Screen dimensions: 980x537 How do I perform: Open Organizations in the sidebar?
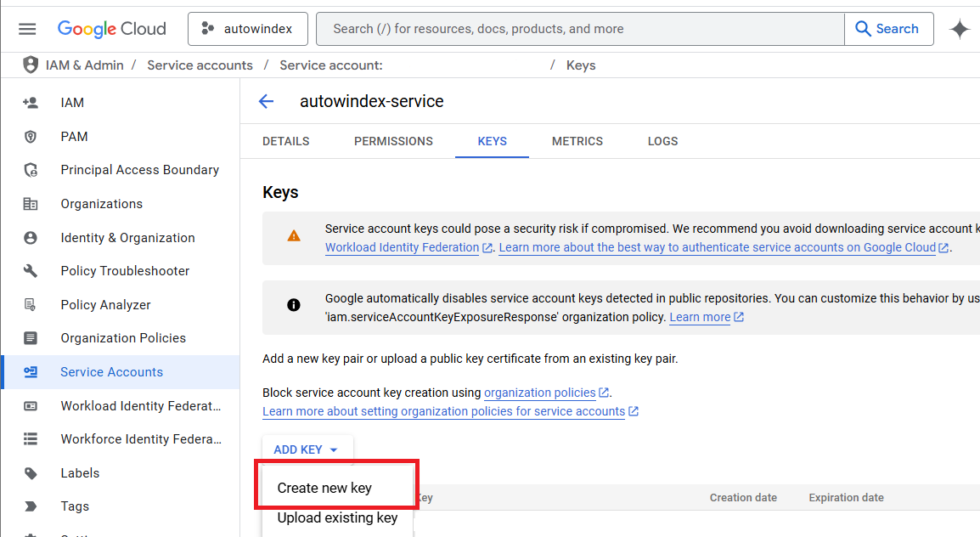click(101, 204)
